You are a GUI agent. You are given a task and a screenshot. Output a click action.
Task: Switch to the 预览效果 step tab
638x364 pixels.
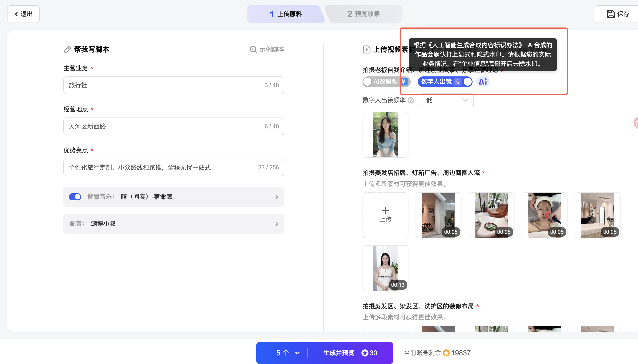[364, 14]
